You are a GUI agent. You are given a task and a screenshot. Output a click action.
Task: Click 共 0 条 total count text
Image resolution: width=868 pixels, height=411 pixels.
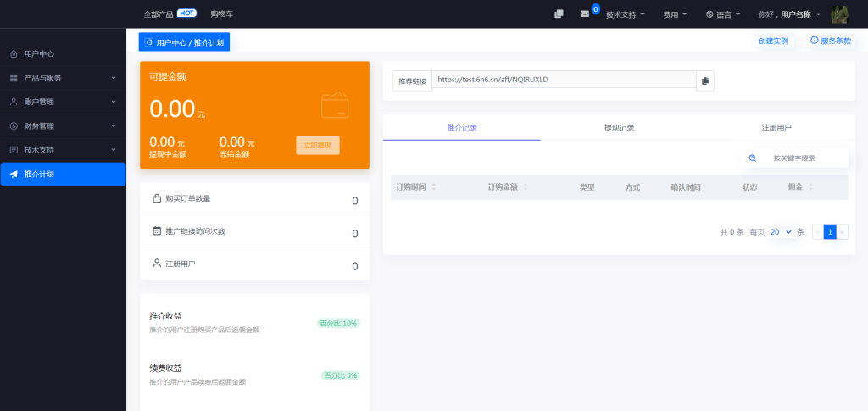pos(732,232)
